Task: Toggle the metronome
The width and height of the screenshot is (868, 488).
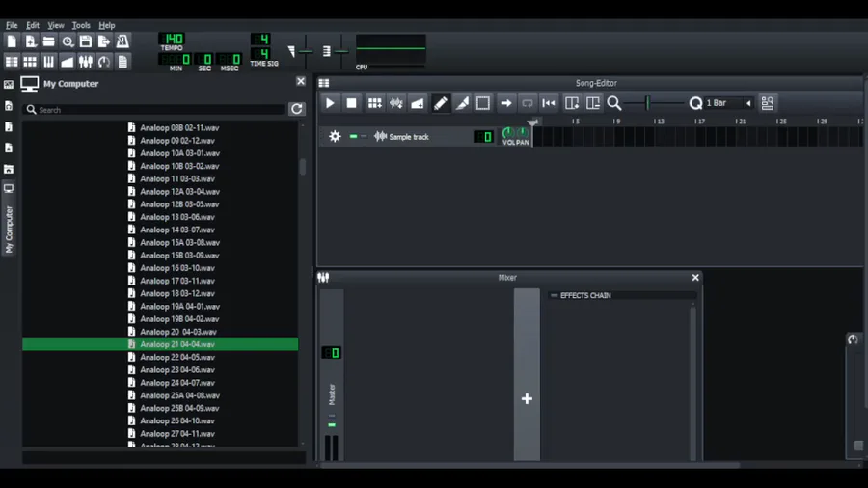Action: [122, 41]
